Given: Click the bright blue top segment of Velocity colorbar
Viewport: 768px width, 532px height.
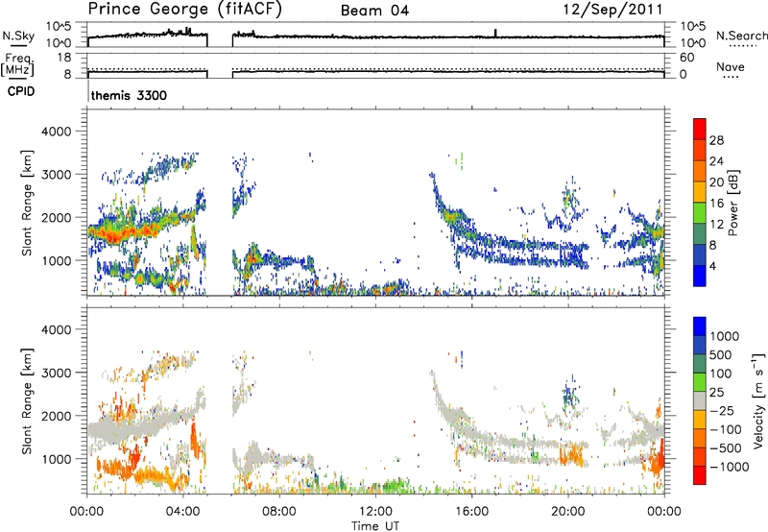Looking at the screenshot, I should 700,326.
